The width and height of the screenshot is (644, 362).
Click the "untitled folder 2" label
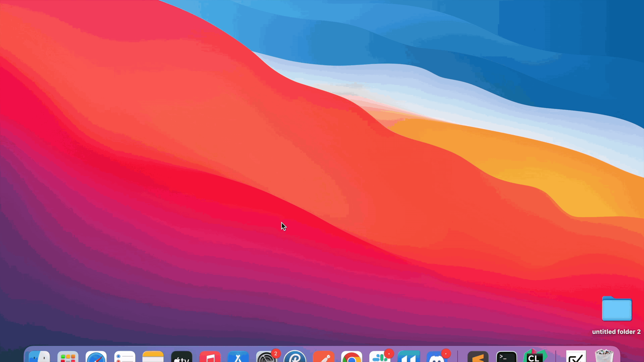point(616,332)
